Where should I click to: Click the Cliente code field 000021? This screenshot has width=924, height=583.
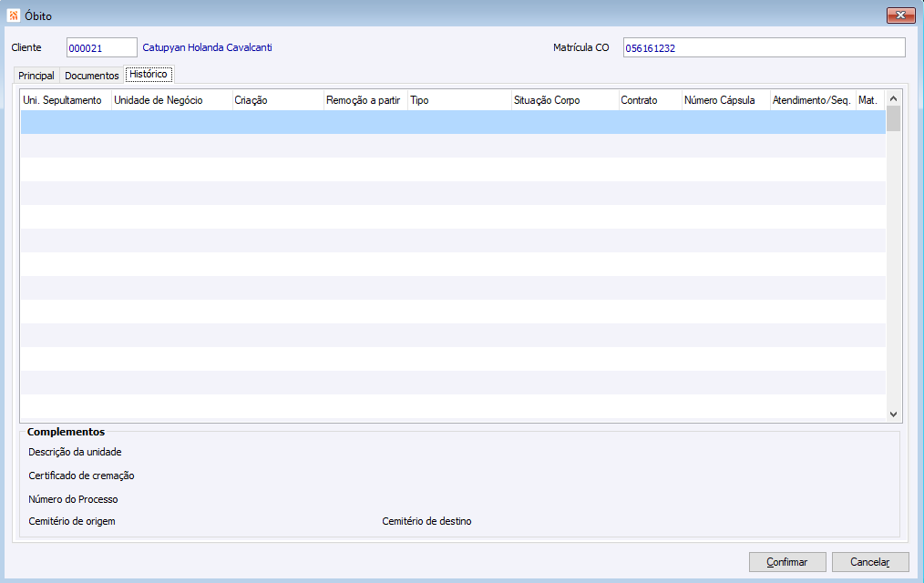(x=101, y=47)
